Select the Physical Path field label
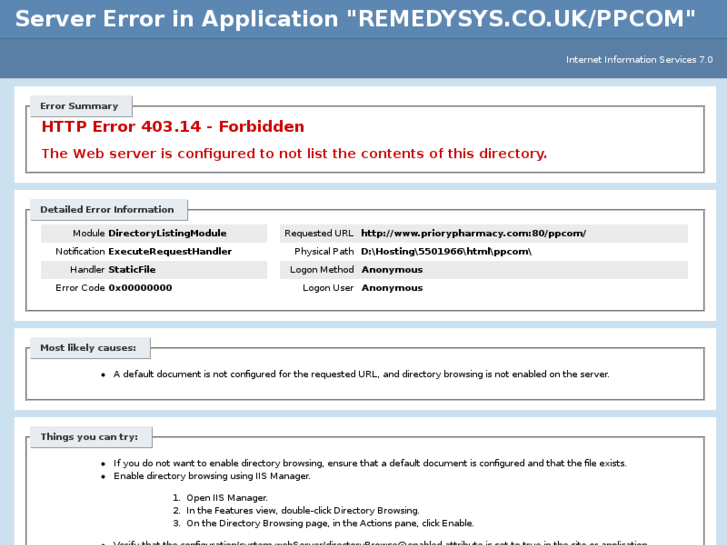 (324, 251)
